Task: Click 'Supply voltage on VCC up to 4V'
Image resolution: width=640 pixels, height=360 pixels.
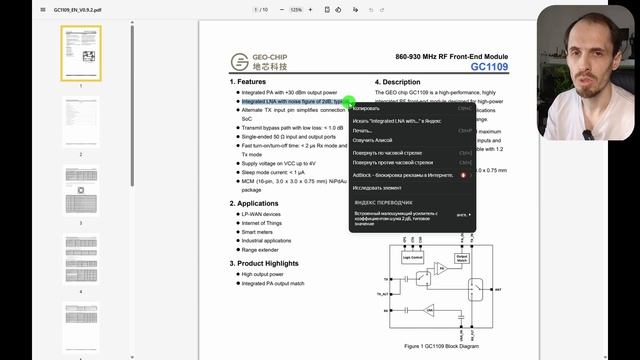Action: [x=278, y=163]
